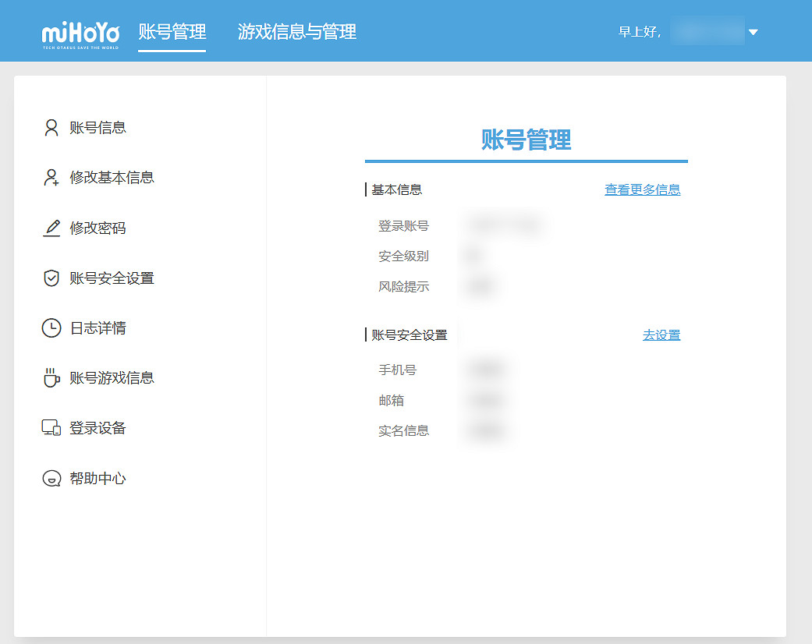Image resolution: width=812 pixels, height=644 pixels.
Task: Click the devices icon beside 登录设备
Action: [x=51, y=428]
